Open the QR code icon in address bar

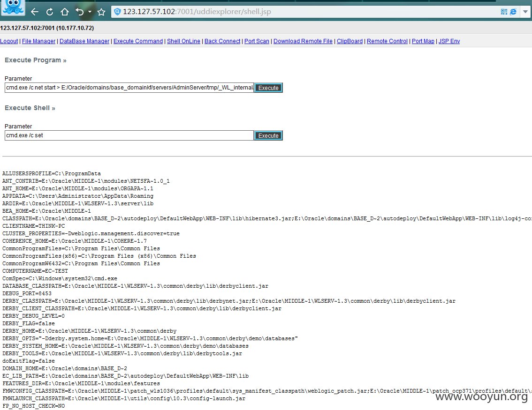tap(504, 12)
